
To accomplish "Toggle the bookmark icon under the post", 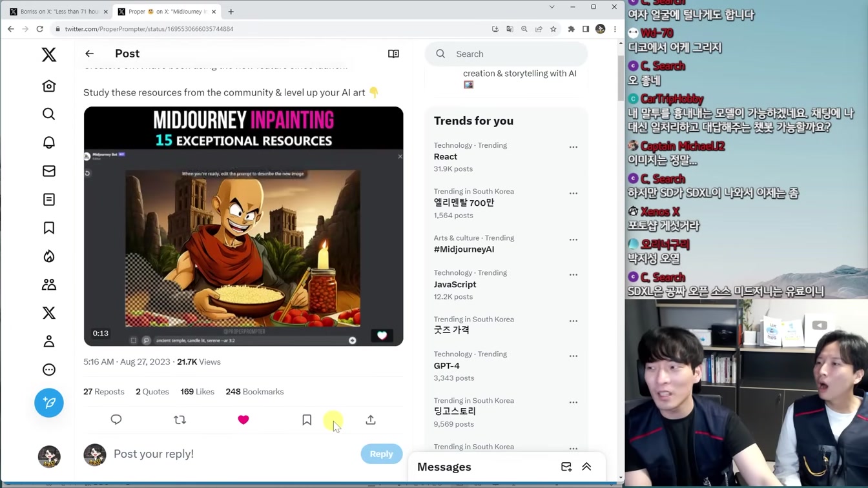I will coord(307,420).
